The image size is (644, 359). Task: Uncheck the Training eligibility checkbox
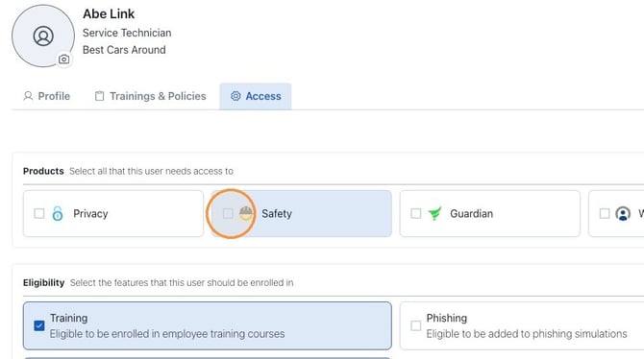pos(39,325)
